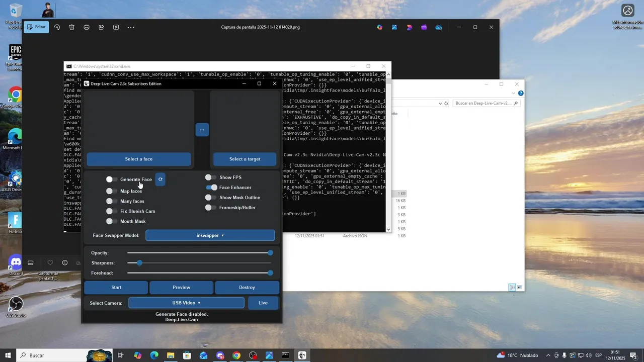Expand Explorer address bar history dropdown
The image size is (644, 362).
pos(440,103)
